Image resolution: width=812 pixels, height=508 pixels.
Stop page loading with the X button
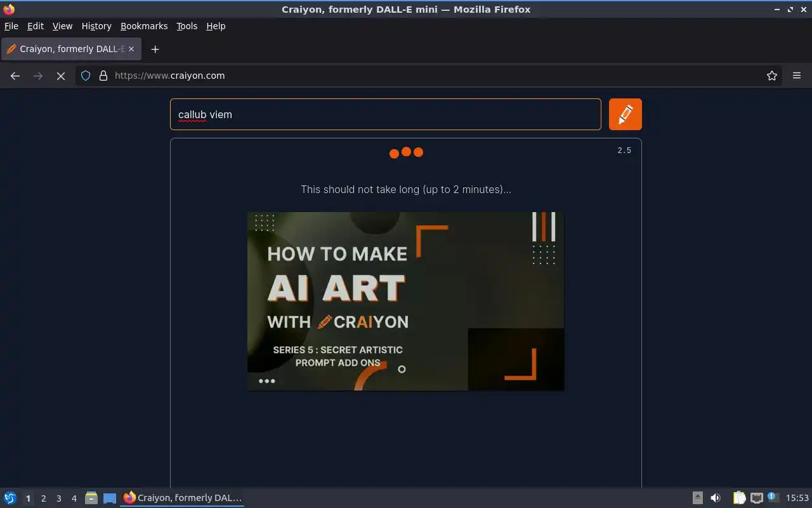[61, 76]
